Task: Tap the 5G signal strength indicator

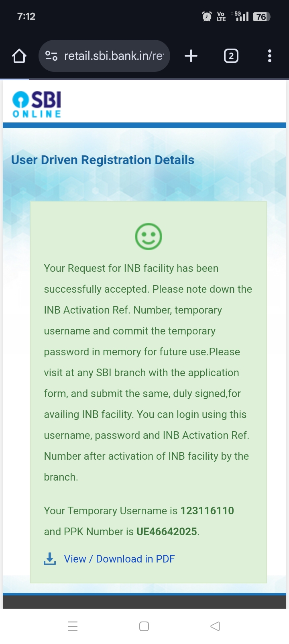Action: coord(242,16)
